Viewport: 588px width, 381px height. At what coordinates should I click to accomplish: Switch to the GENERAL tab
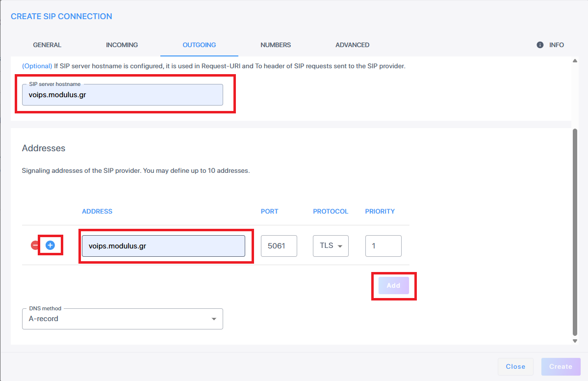pos(47,45)
